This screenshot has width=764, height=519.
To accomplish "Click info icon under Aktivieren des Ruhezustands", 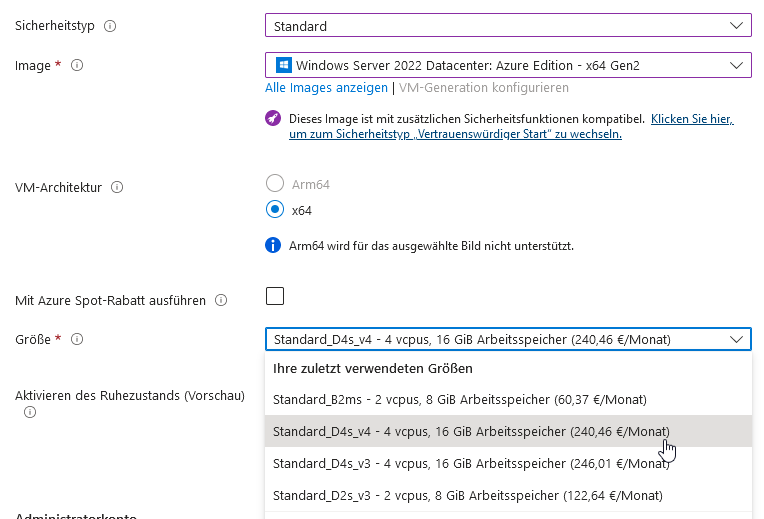I will coord(30,412).
